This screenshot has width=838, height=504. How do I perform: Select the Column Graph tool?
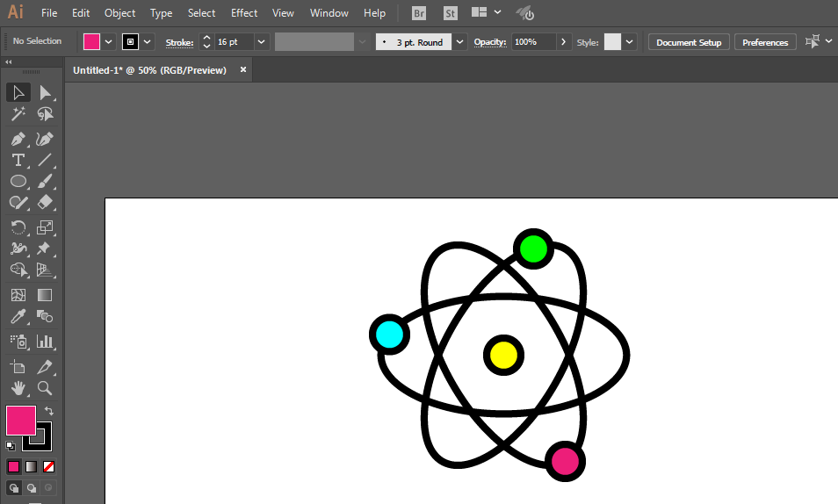coord(45,342)
